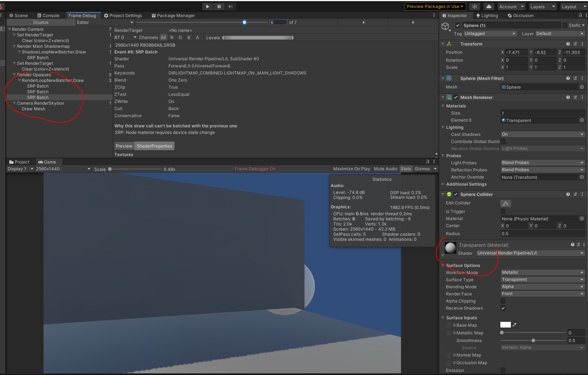Open the Surface Type dropdown
This screenshot has height=375, width=588.
click(542, 279)
